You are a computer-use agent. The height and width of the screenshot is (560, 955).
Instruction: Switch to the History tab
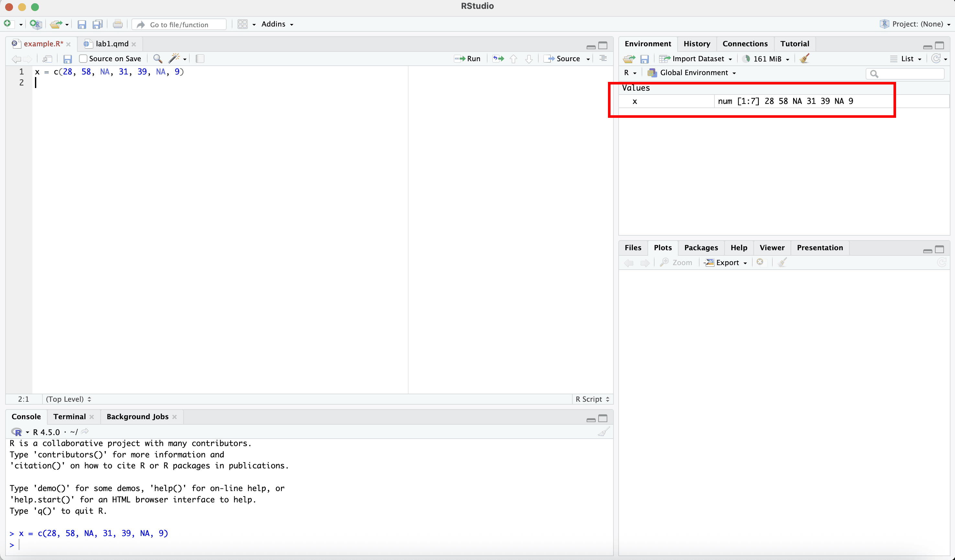697,44
